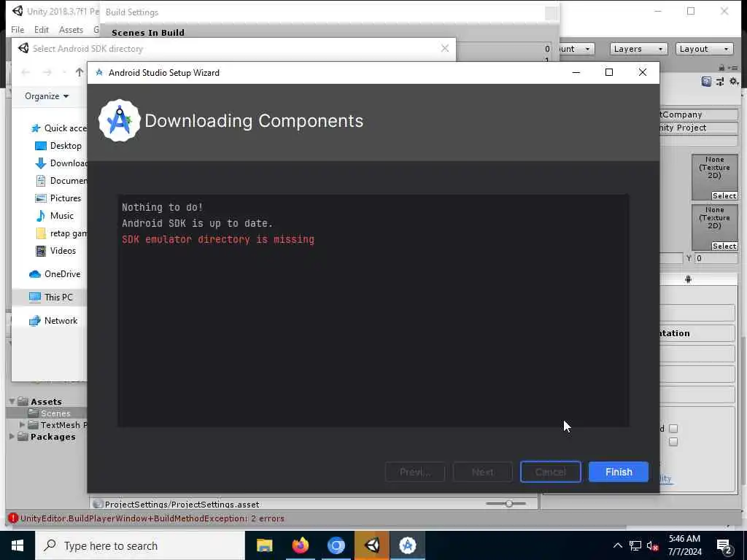Select This PC in file dialog sidebar
The height and width of the screenshot is (560, 747).
coord(51,297)
